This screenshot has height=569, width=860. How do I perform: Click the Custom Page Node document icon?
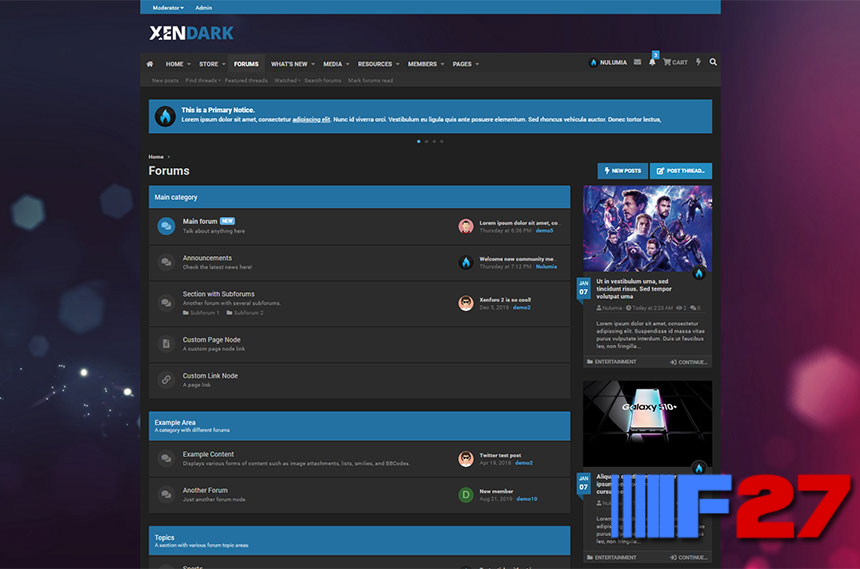pyautogui.click(x=166, y=344)
